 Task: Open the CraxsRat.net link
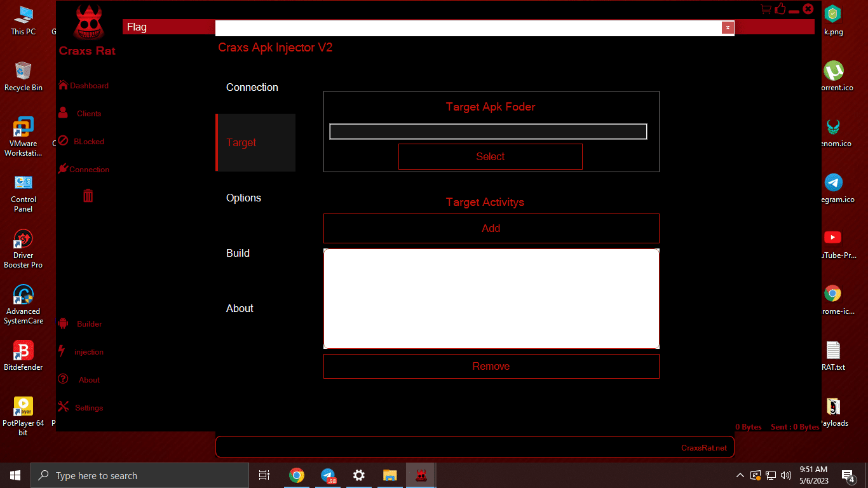704,448
